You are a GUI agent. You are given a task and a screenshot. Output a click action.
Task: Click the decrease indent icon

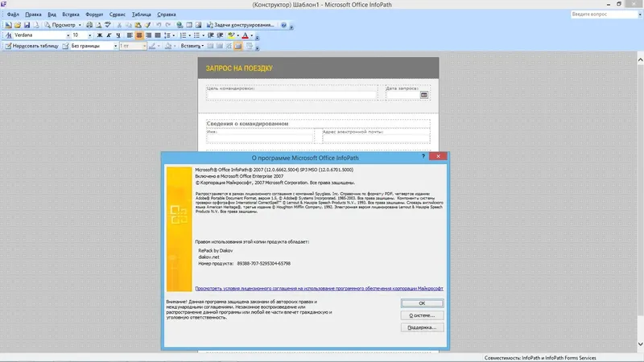(x=211, y=35)
